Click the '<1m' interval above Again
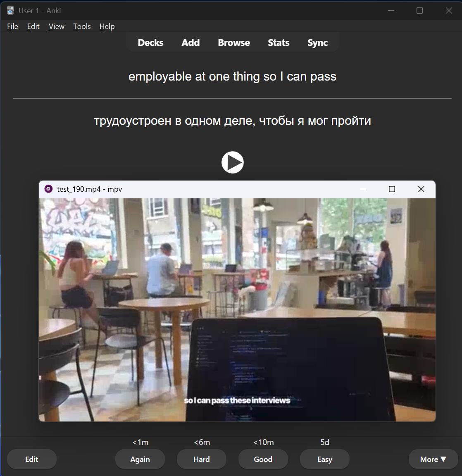462x476 pixels. (140, 442)
